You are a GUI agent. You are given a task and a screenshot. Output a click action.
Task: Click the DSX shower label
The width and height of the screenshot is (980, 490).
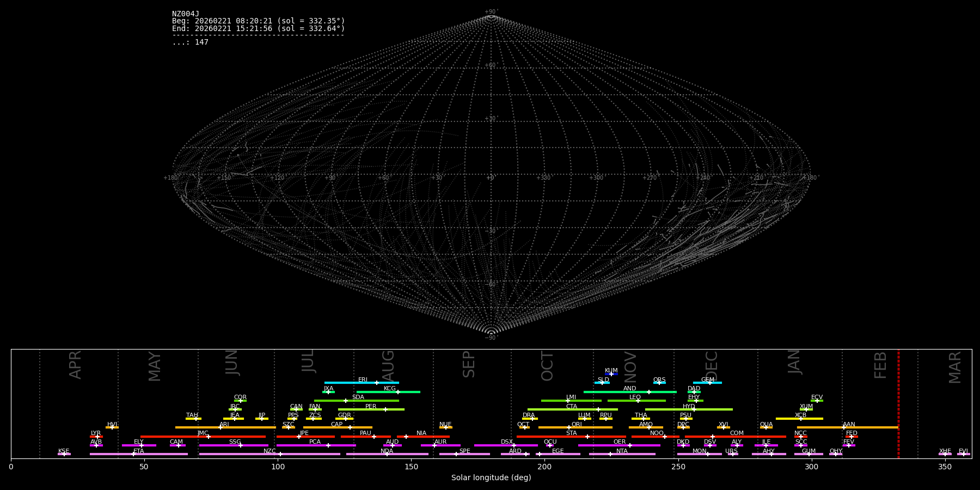point(507,442)
